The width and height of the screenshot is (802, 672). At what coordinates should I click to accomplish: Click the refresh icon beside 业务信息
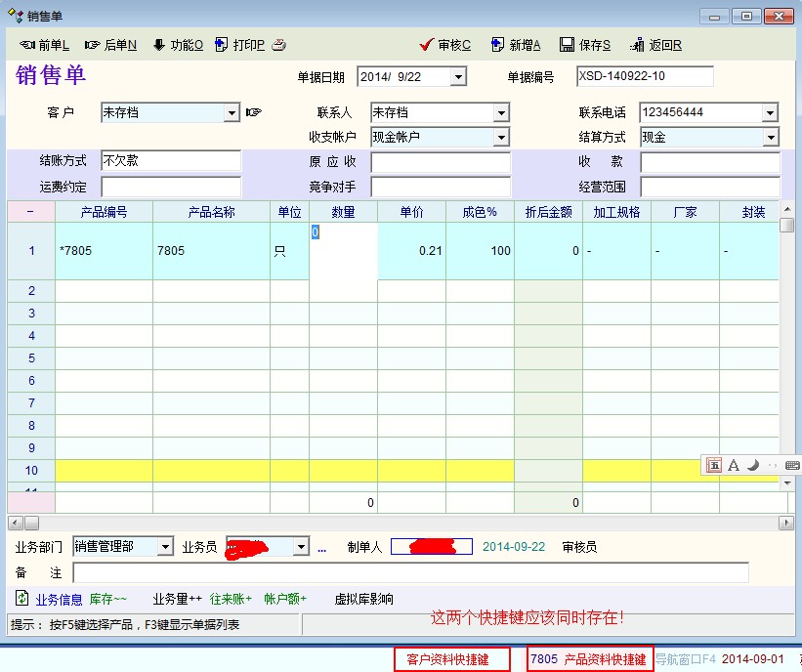tap(21, 599)
